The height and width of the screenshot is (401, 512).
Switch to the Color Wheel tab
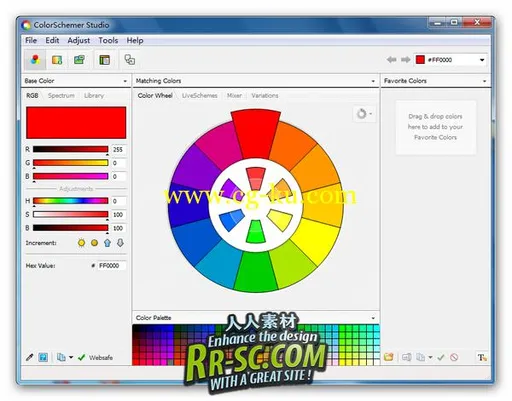tap(155, 96)
